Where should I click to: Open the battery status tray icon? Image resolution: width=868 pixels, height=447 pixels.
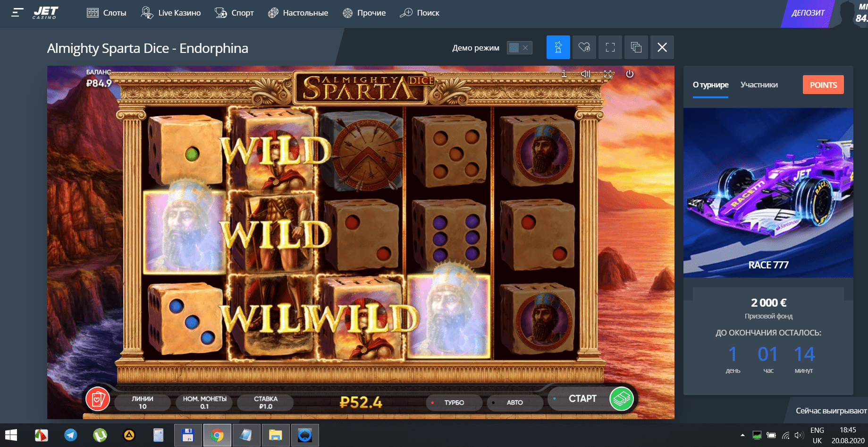pos(771,435)
